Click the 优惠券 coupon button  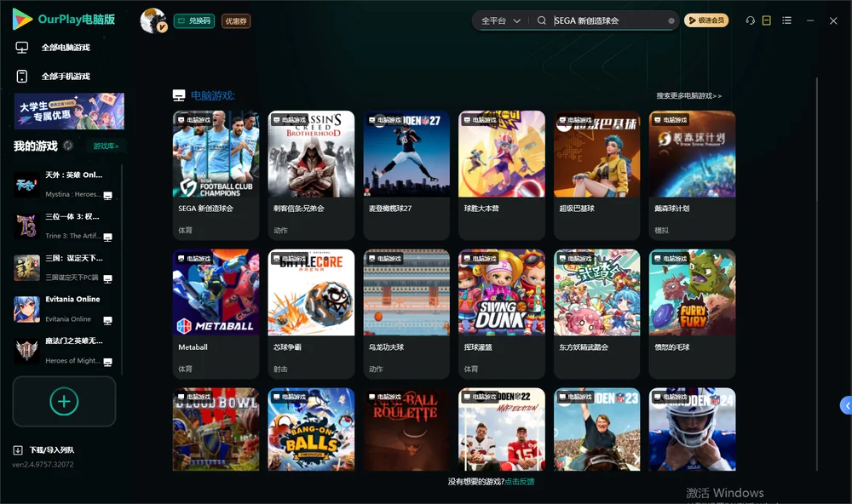click(x=236, y=21)
